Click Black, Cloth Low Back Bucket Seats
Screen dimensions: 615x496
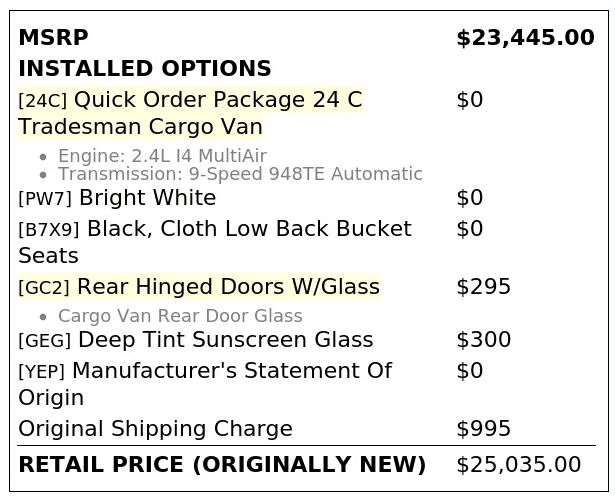(215, 242)
